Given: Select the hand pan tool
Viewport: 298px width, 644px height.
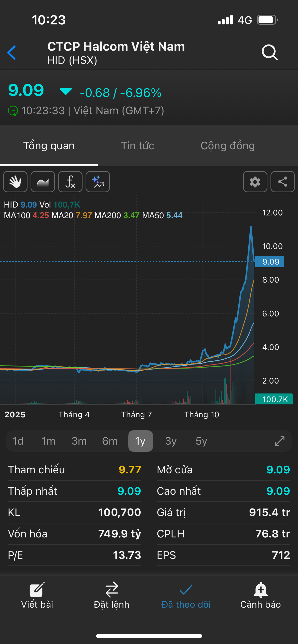Looking at the screenshot, I should (x=15, y=182).
